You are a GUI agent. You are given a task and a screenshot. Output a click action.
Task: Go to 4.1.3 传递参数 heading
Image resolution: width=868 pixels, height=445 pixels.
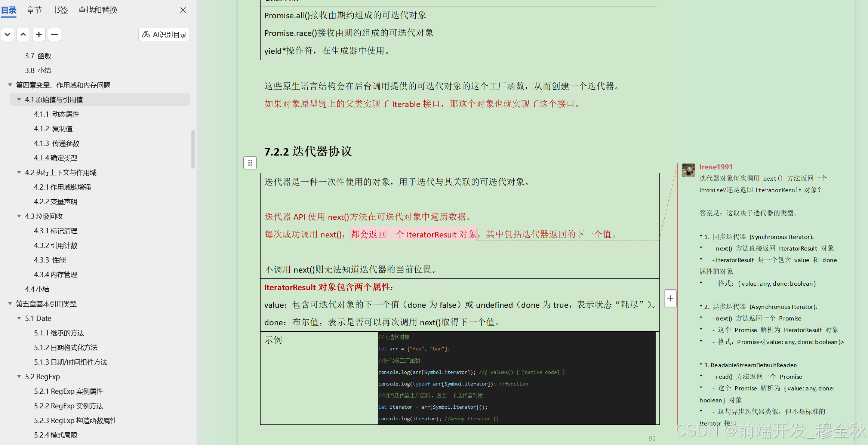(x=56, y=143)
